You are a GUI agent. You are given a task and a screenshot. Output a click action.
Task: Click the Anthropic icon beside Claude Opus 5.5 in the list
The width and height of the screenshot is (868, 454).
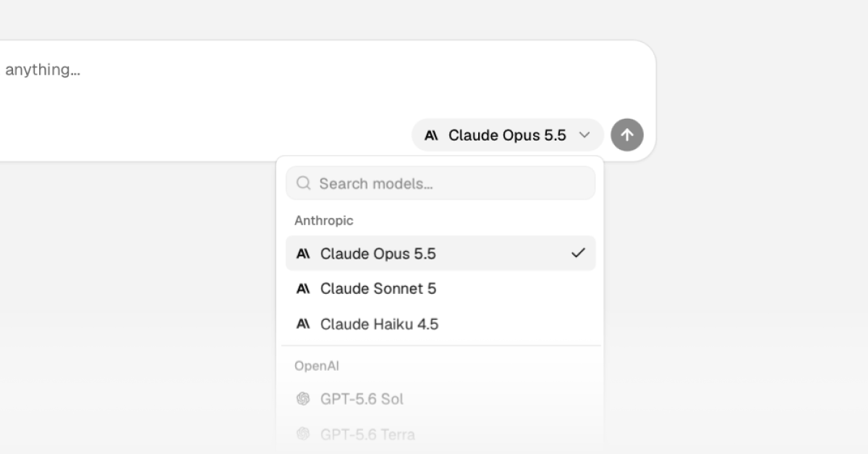click(303, 254)
